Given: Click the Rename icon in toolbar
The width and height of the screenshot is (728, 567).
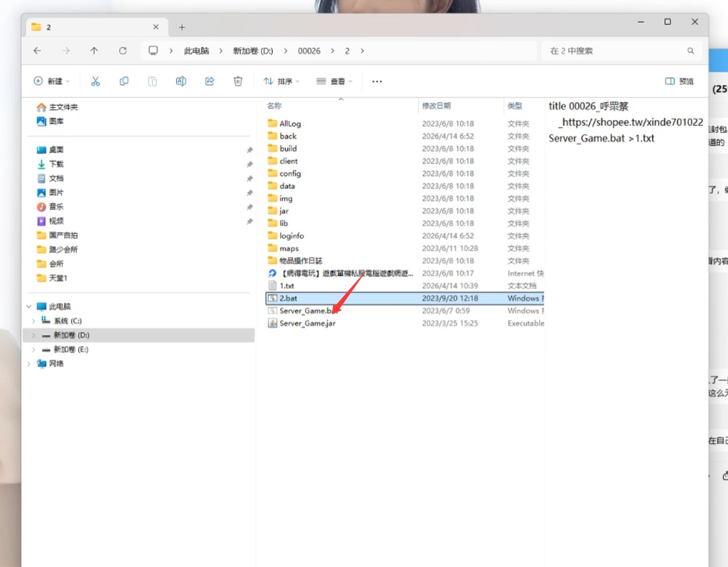Looking at the screenshot, I should pos(181,82).
